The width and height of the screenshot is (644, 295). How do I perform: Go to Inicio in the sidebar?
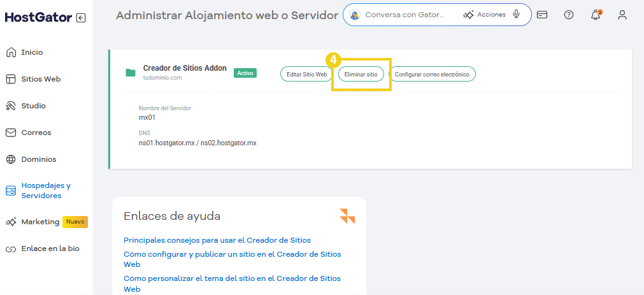pos(32,52)
